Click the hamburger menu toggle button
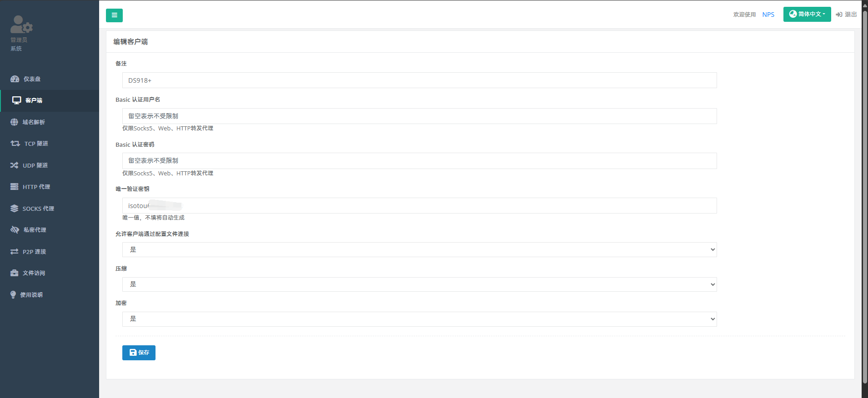868x398 pixels. (114, 15)
